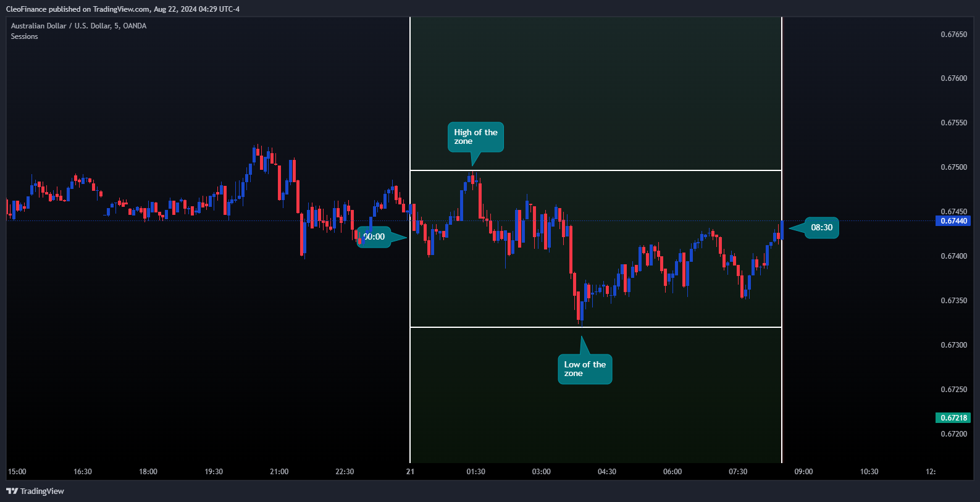Screen dimensions: 980x502
Task: Click the 18:00 time axis label
Action: coord(148,472)
